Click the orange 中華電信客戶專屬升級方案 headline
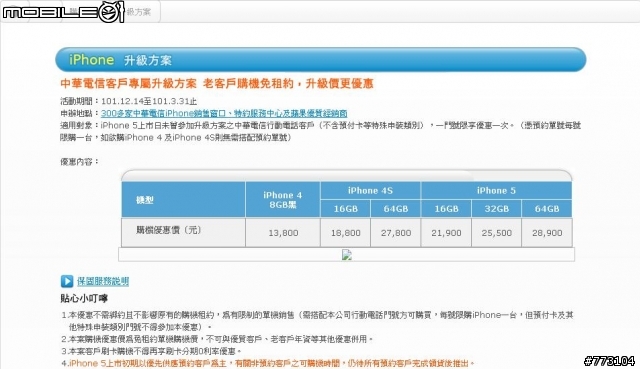The image size is (640, 369). tap(217, 84)
